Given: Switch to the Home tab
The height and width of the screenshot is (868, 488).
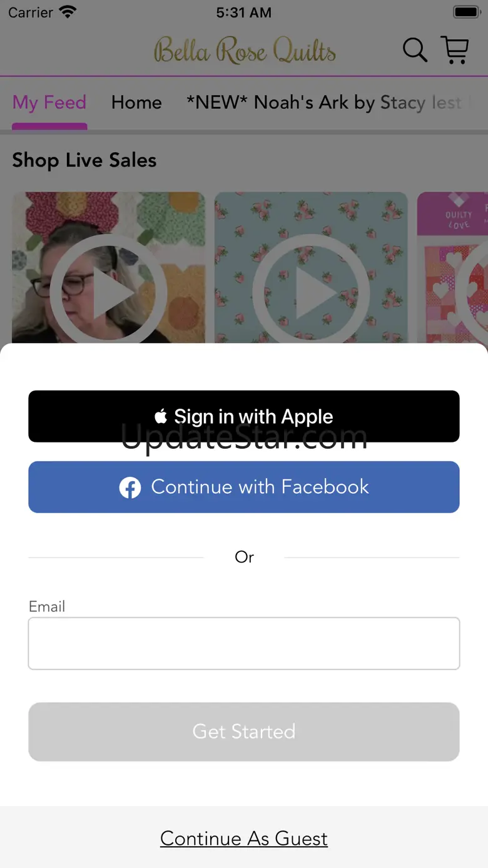Looking at the screenshot, I should coord(136,103).
